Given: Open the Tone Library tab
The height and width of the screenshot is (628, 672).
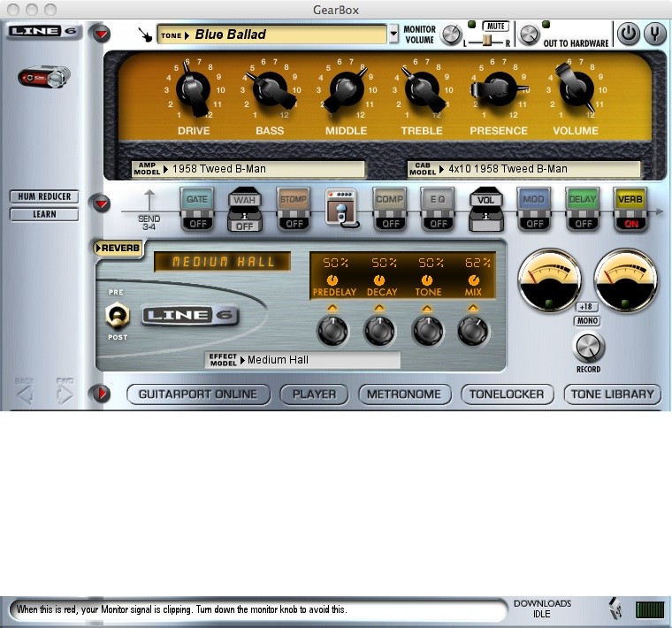Looking at the screenshot, I should 613,394.
